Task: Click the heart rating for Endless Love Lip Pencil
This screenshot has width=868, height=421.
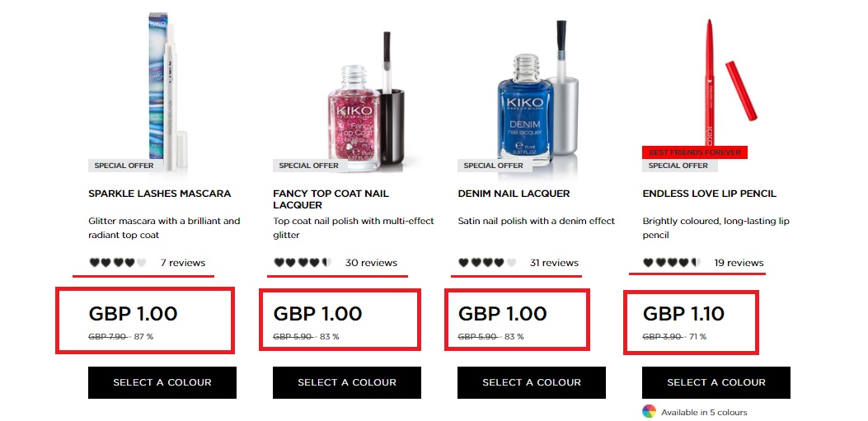Action: click(x=672, y=263)
